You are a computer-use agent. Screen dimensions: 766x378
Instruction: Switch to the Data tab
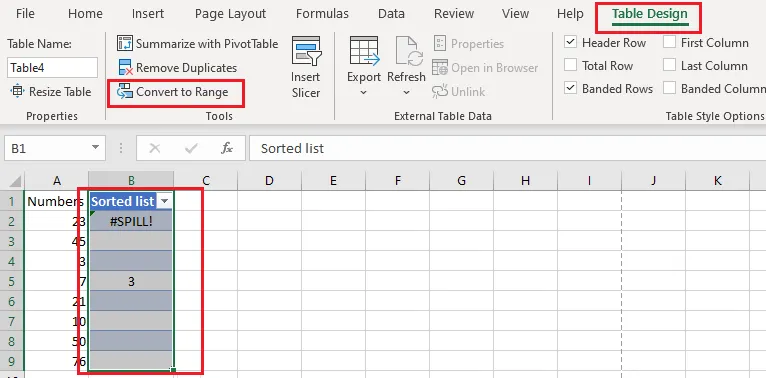pyautogui.click(x=391, y=13)
